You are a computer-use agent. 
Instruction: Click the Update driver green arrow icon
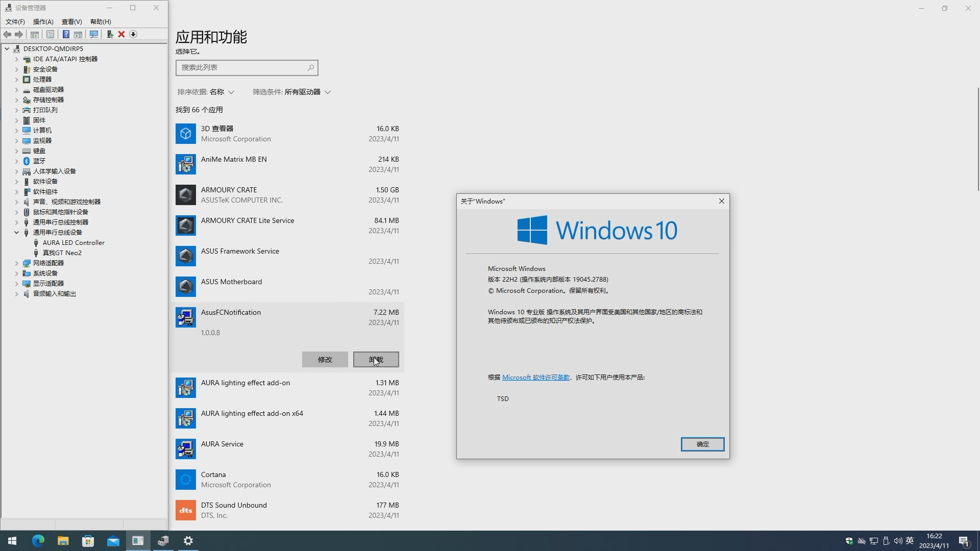tap(110, 34)
